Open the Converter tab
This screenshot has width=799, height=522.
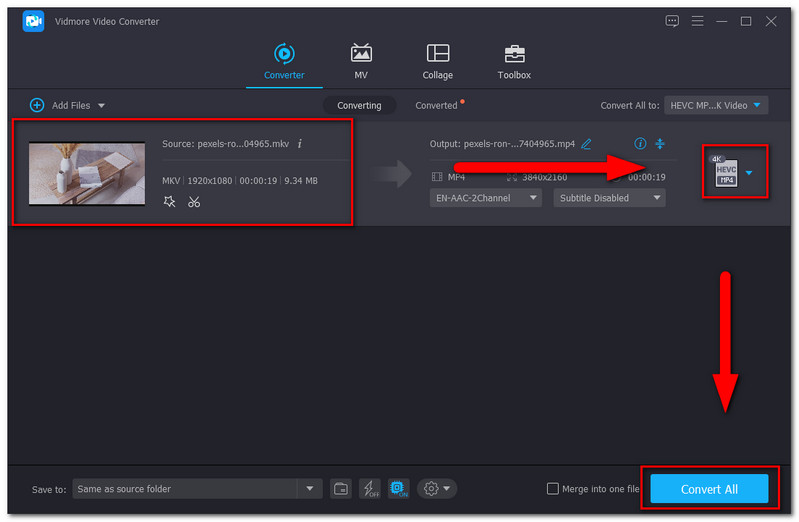284,62
